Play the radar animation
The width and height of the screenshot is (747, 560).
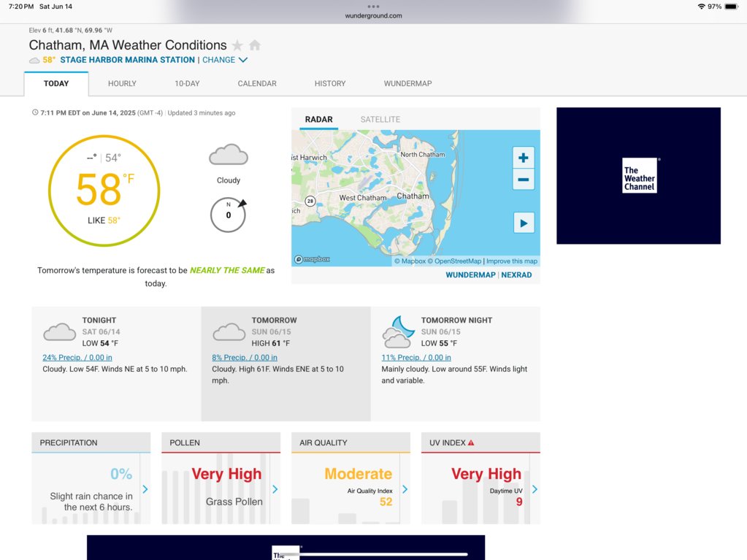[x=524, y=223]
